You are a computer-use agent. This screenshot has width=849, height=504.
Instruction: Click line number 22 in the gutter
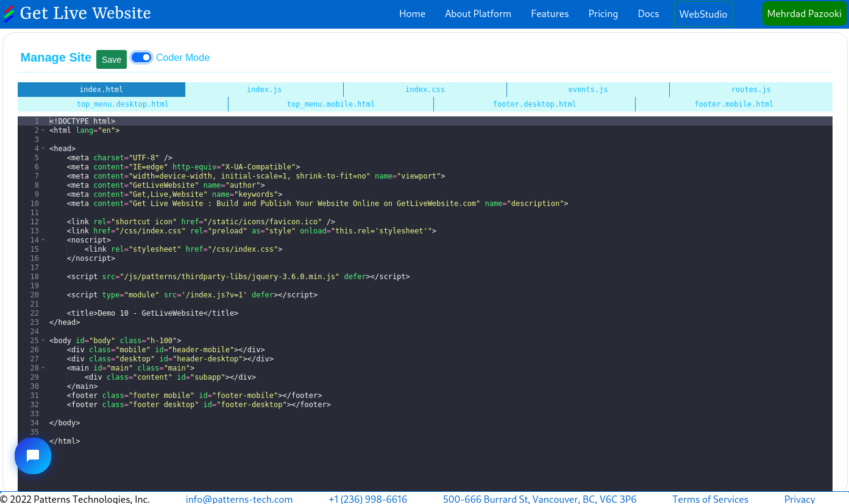(x=34, y=313)
